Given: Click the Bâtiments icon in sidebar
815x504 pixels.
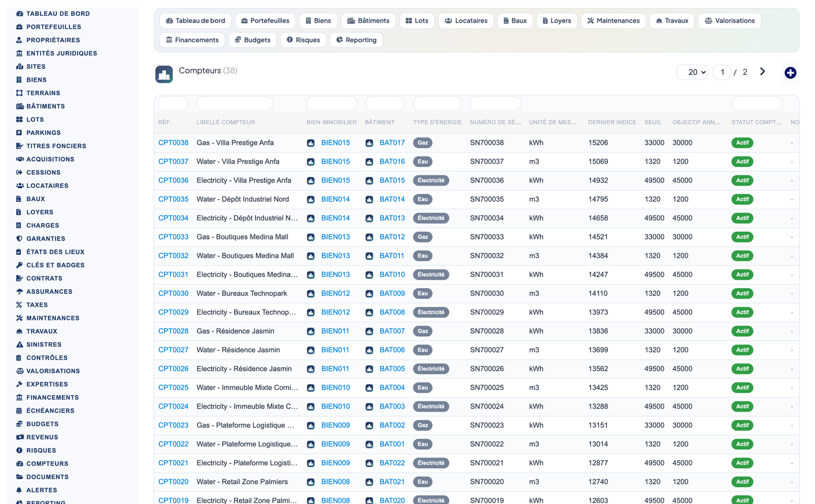Looking at the screenshot, I should (20, 106).
